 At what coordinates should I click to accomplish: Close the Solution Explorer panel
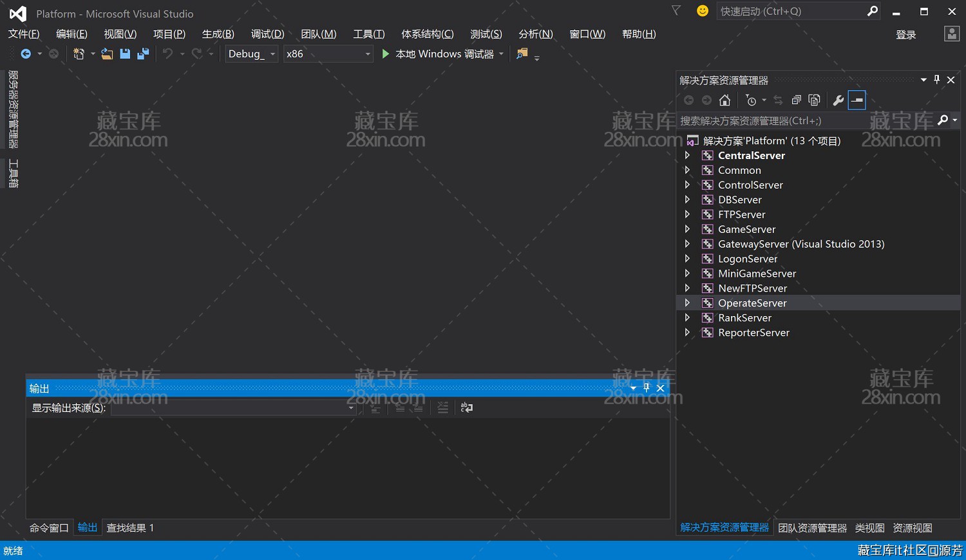(951, 80)
